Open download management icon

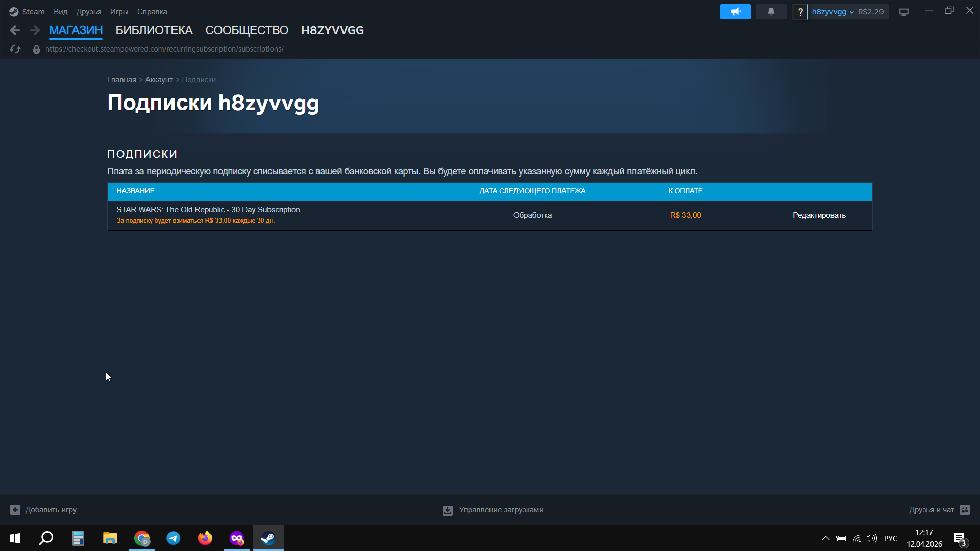[448, 510]
